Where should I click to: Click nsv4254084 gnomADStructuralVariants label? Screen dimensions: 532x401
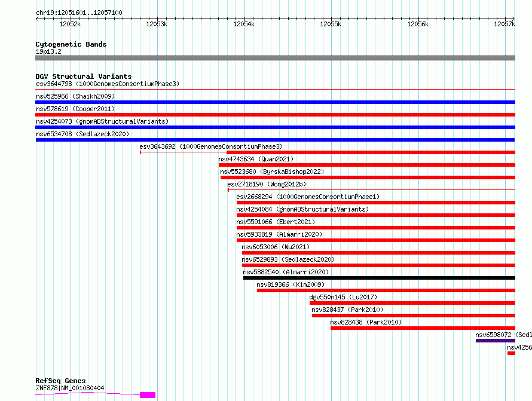302,209
